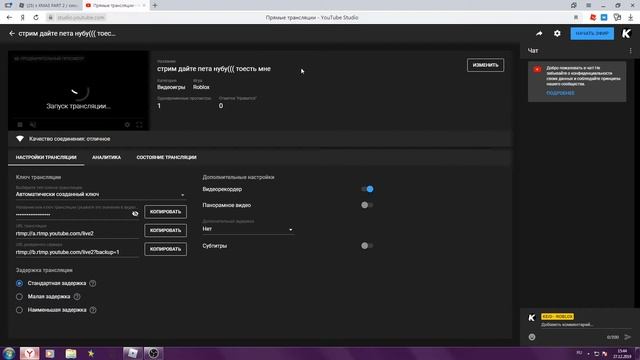Viewport: 640px width, 360px height.
Task: Select Наименьшая задержка radio button
Action: (x=19, y=310)
